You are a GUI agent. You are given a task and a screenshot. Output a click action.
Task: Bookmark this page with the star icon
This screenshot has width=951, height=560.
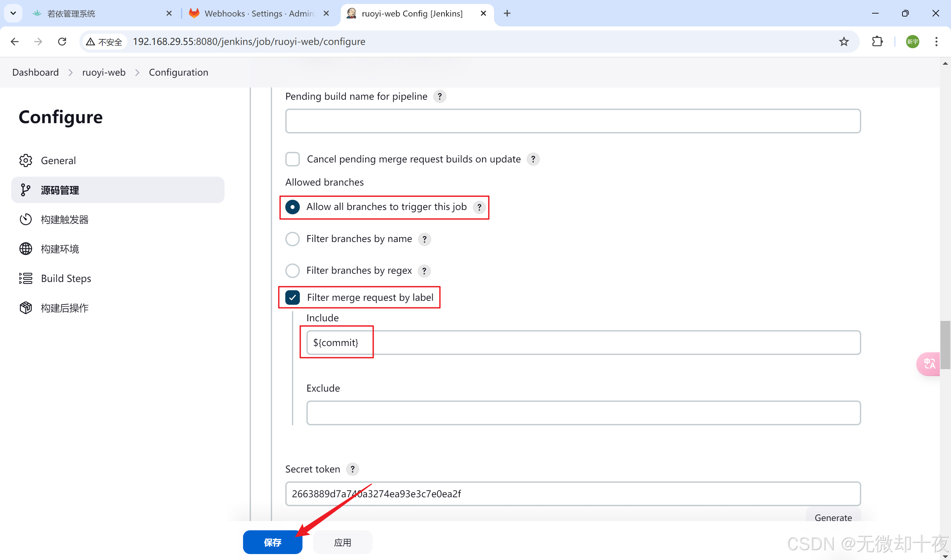844,42
